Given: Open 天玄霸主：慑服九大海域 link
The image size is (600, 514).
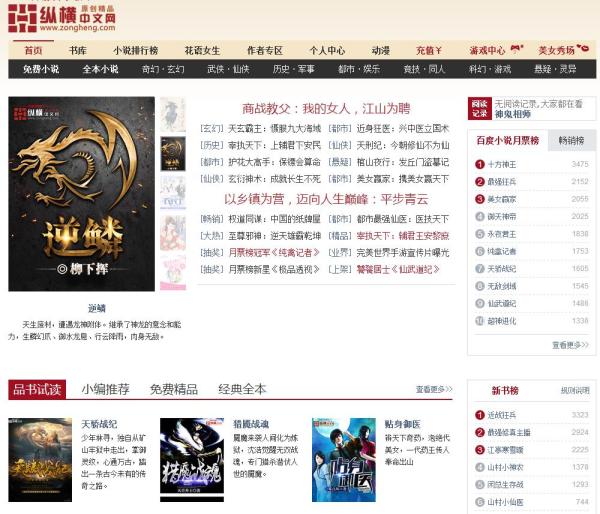Looking at the screenshot, I should tap(274, 129).
